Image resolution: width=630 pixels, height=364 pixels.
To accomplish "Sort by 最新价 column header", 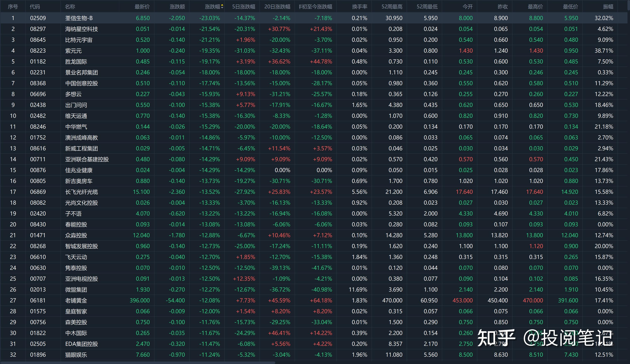I will [142, 6].
